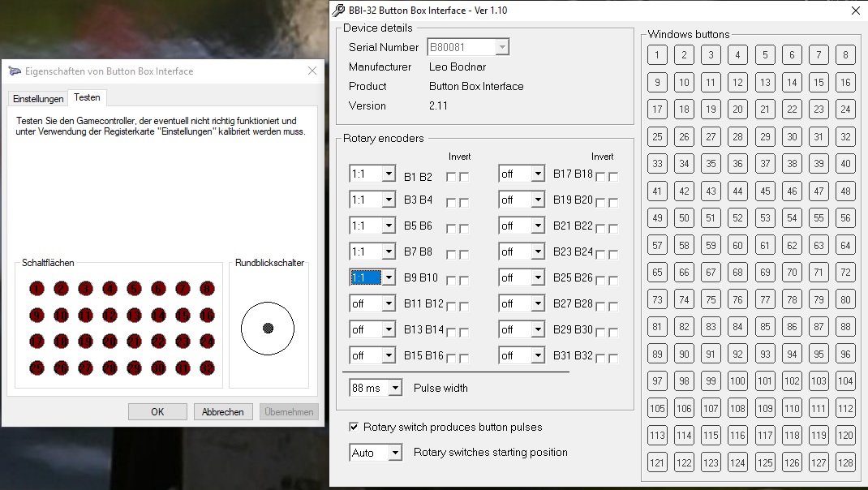Select the Testen tab

coord(87,97)
